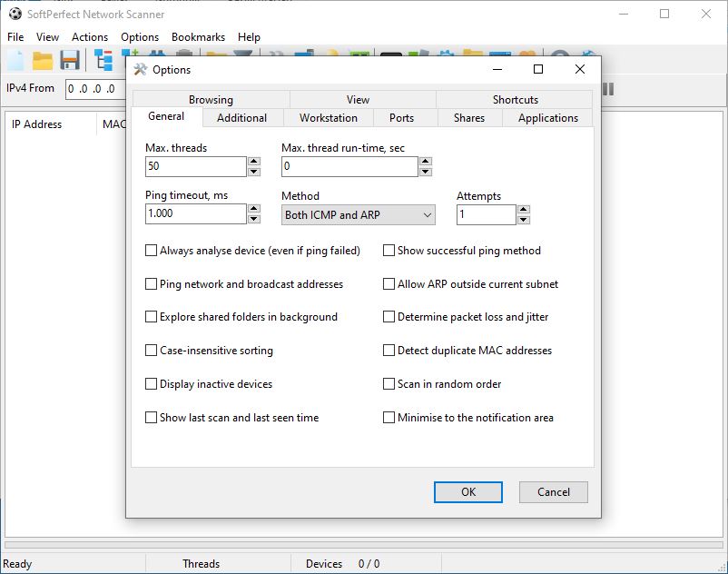728x574 pixels.
Task: Decrease Max. threads with the down arrow
Action: tap(254, 172)
